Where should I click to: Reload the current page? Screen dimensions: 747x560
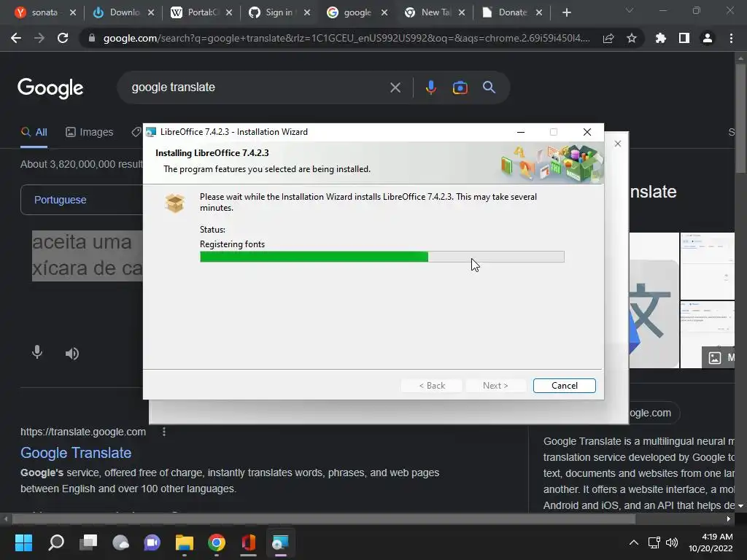click(x=63, y=38)
